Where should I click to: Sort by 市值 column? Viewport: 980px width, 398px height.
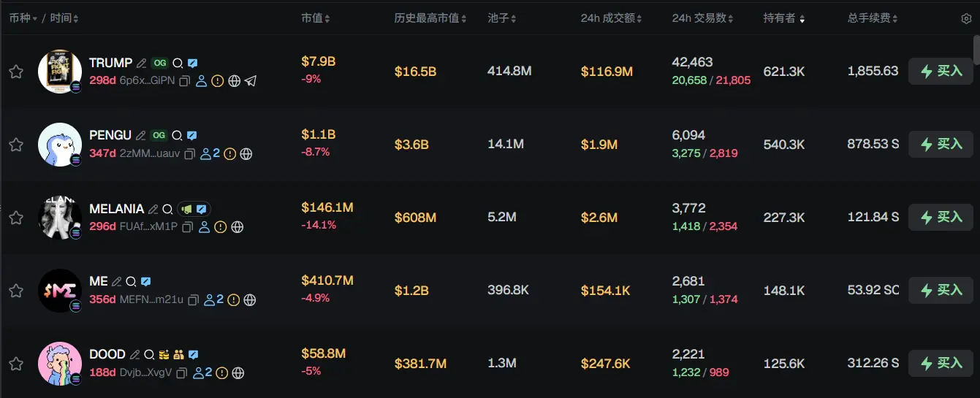pos(316,18)
